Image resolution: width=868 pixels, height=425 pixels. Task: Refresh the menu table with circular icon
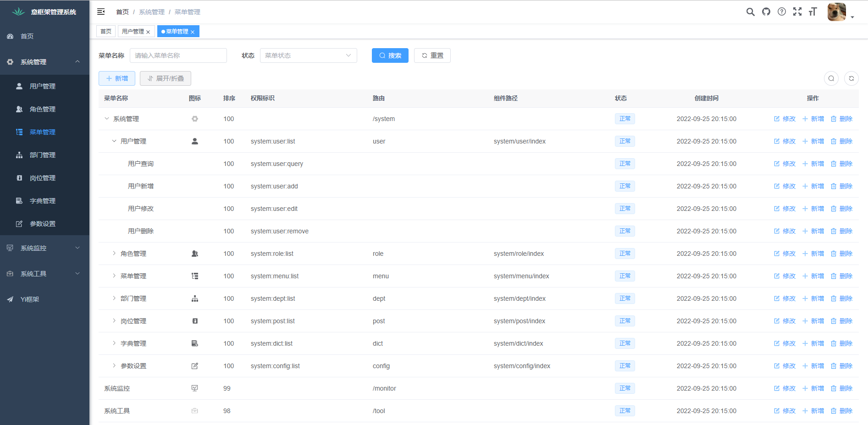coord(851,78)
